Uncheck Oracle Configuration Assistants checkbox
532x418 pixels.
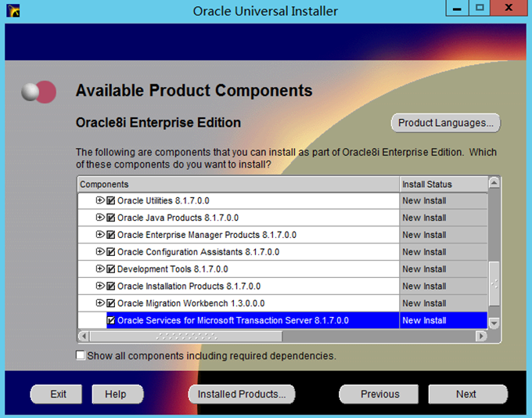pyautogui.click(x=110, y=252)
